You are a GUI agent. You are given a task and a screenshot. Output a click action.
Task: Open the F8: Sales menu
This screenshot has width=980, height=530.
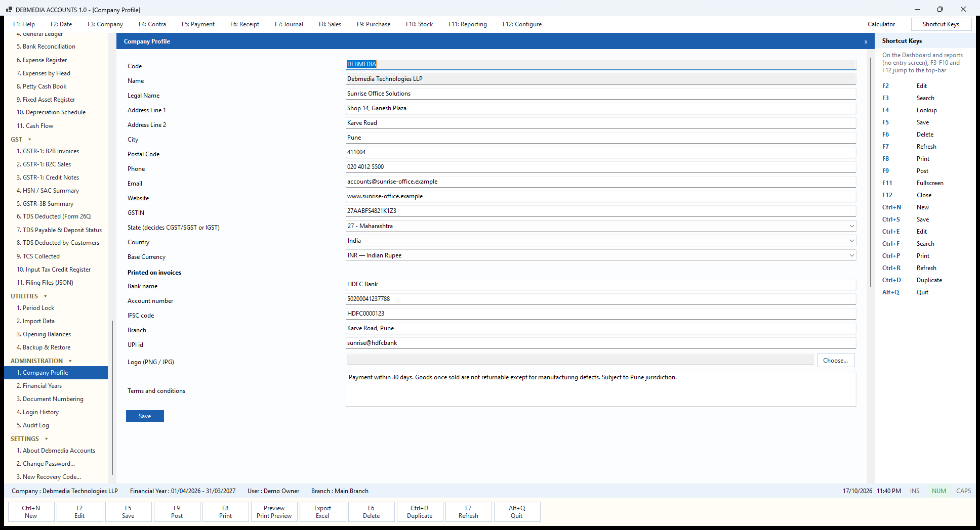point(330,24)
